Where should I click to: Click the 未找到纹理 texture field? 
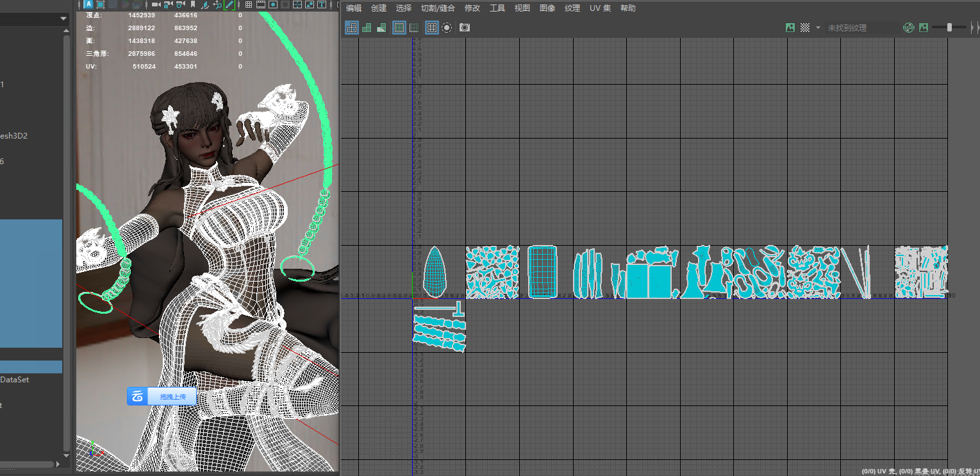(861, 28)
